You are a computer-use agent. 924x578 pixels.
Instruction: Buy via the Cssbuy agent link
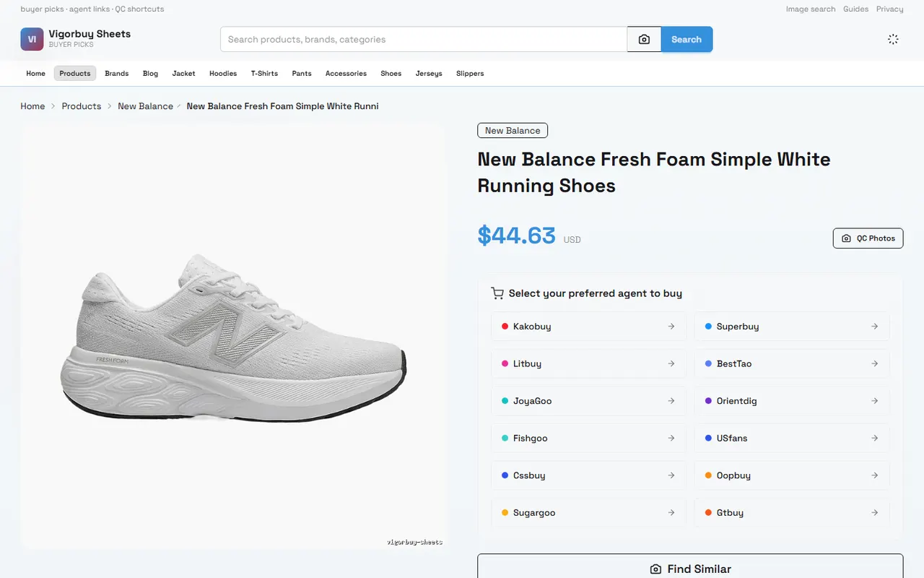coord(588,475)
